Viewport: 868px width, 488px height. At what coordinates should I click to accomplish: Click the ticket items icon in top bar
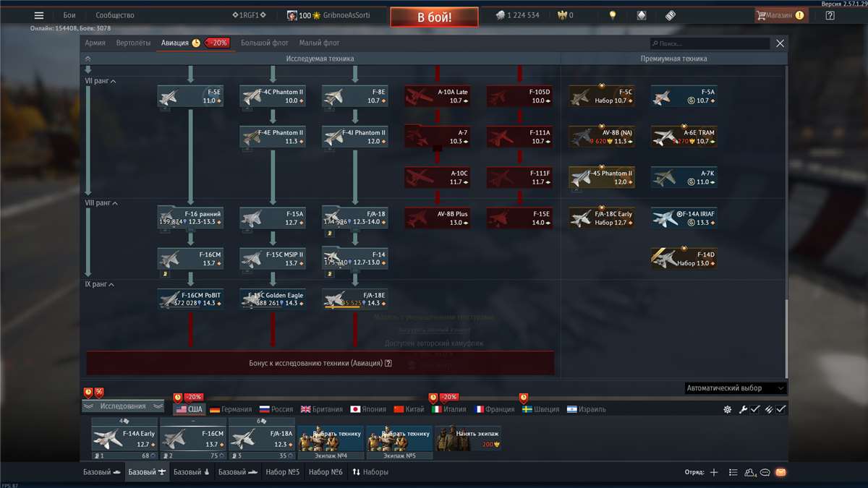pos(671,15)
